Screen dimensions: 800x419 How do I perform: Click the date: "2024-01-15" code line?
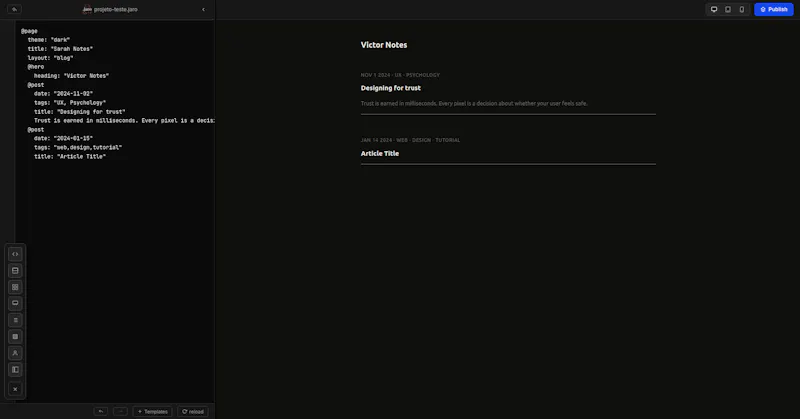[x=63, y=138]
